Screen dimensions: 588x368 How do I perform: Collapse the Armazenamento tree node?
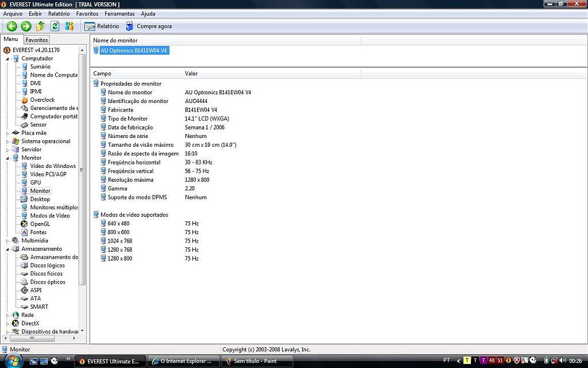(x=7, y=249)
